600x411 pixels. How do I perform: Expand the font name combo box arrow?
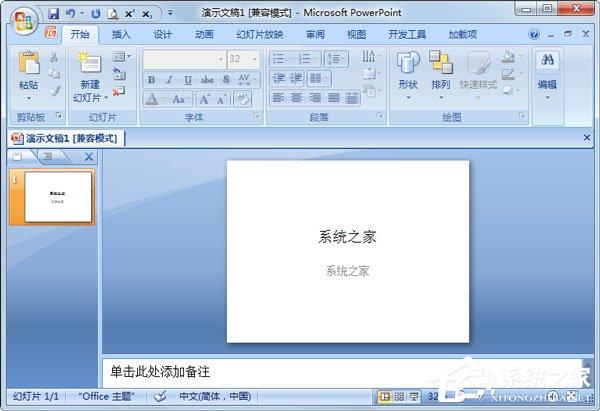pyautogui.click(x=220, y=59)
